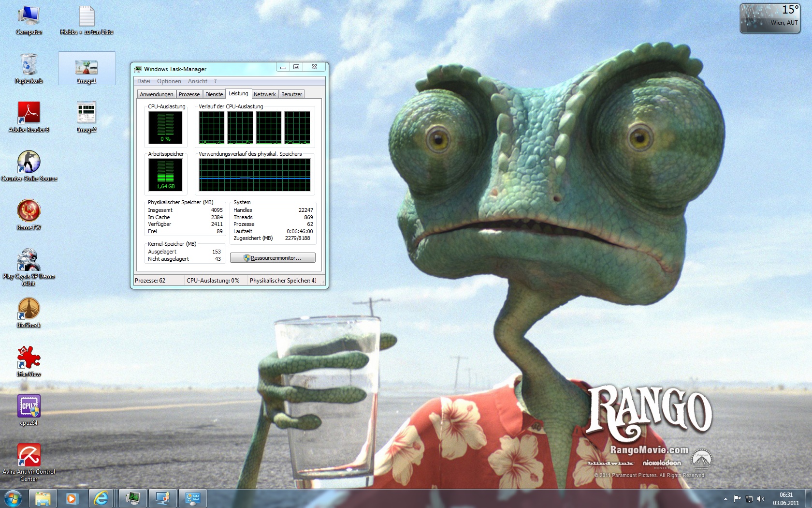
Task: Select the Task-Manager taskbar button
Action: point(132,498)
